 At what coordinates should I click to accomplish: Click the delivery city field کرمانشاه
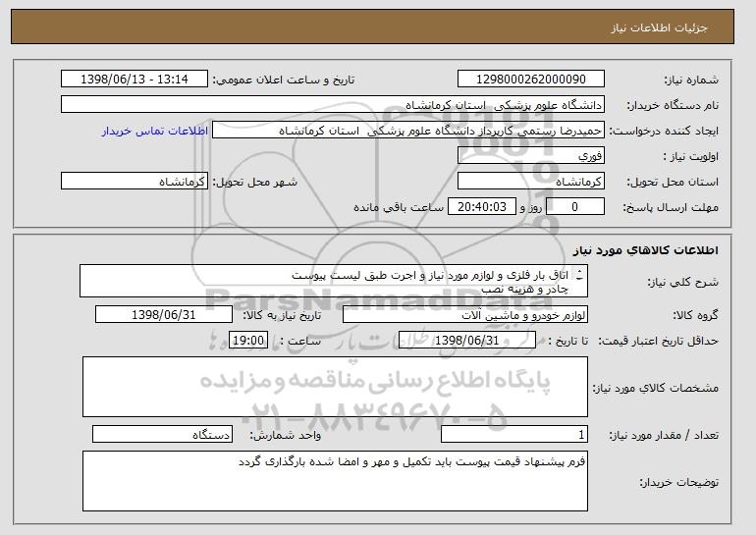[x=135, y=182]
